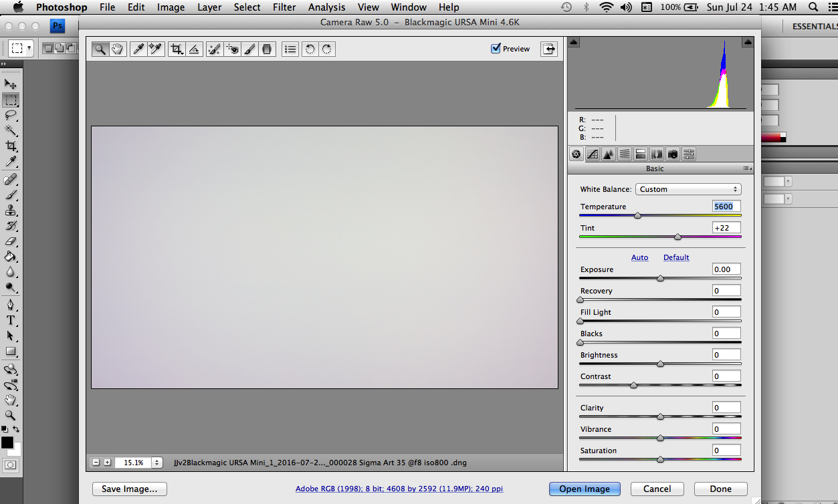
Task: Click the Done button
Action: pos(721,489)
